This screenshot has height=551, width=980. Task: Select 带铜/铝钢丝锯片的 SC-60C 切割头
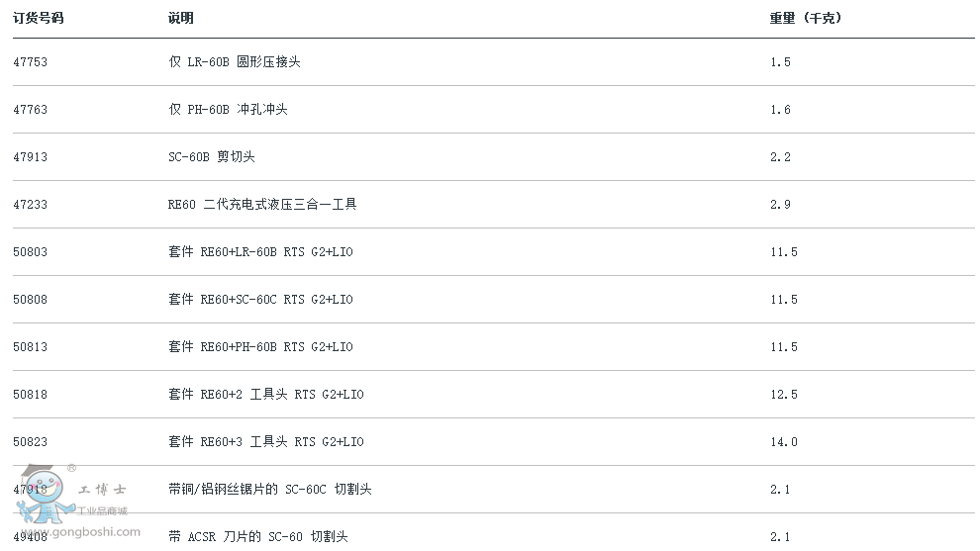coord(270,489)
